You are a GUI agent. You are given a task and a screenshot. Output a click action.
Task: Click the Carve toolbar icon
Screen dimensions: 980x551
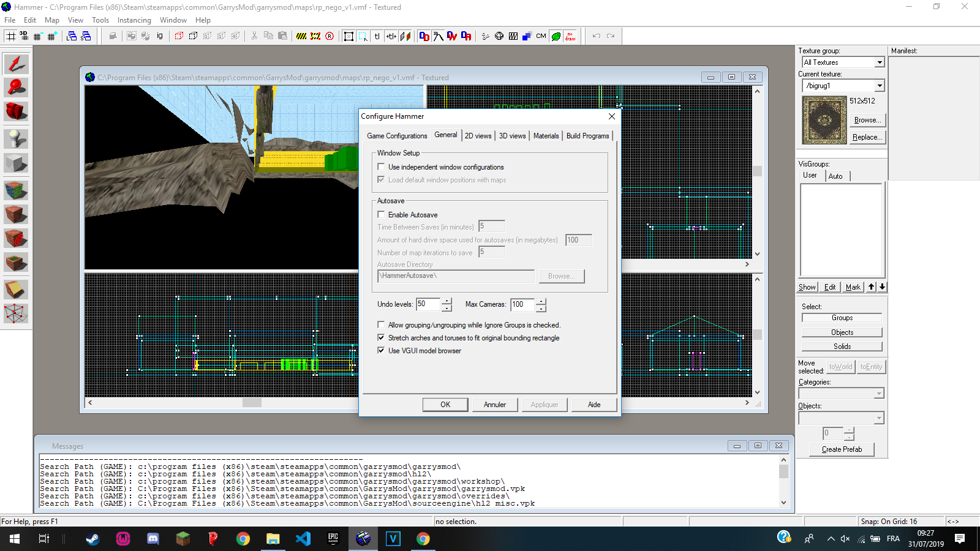(113, 36)
